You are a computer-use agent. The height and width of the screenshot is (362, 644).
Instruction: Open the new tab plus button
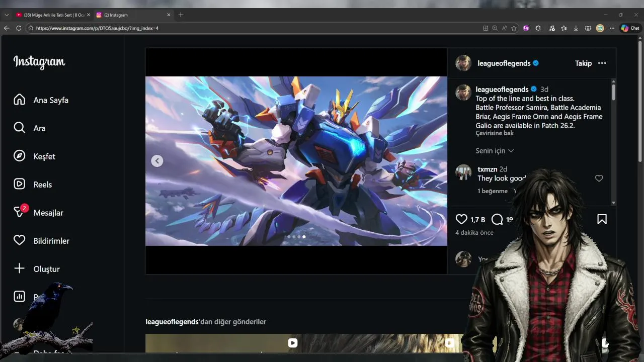pos(181,15)
